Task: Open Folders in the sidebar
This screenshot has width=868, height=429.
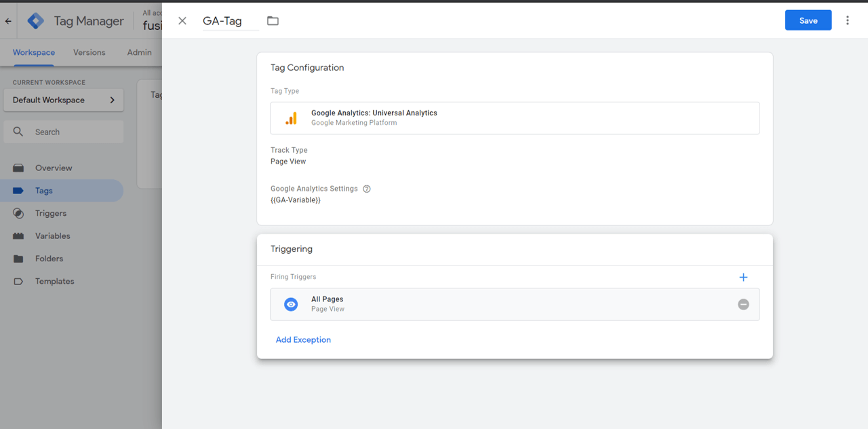Action: pyautogui.click(x=62, y=259)
